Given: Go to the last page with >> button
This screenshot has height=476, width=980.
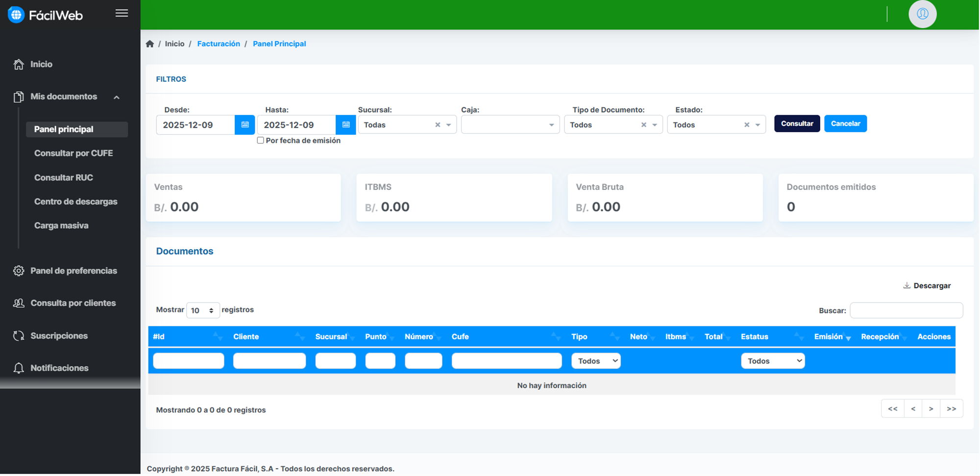Looking at the screenshot, I should coord(951,409).
